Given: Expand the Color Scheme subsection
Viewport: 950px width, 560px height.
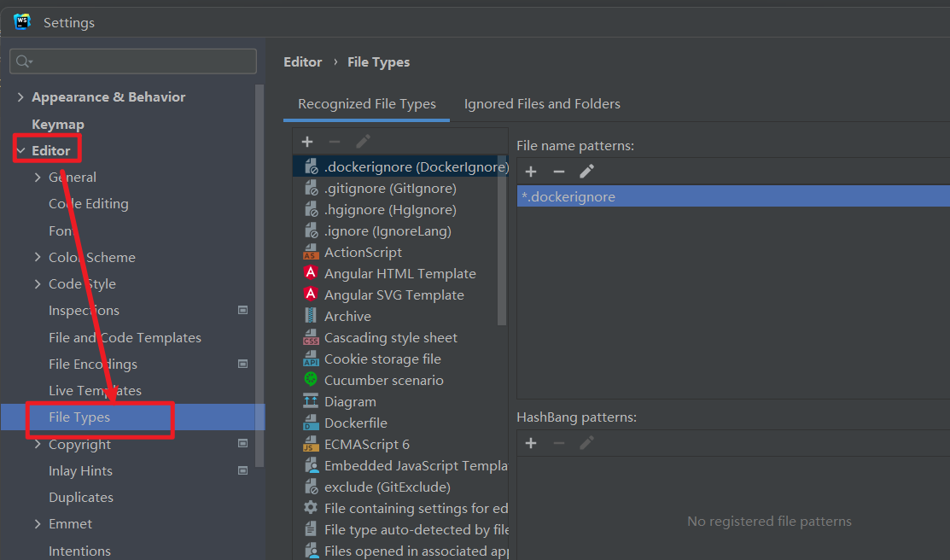Looking at the screenshot, I should point(38,257).
